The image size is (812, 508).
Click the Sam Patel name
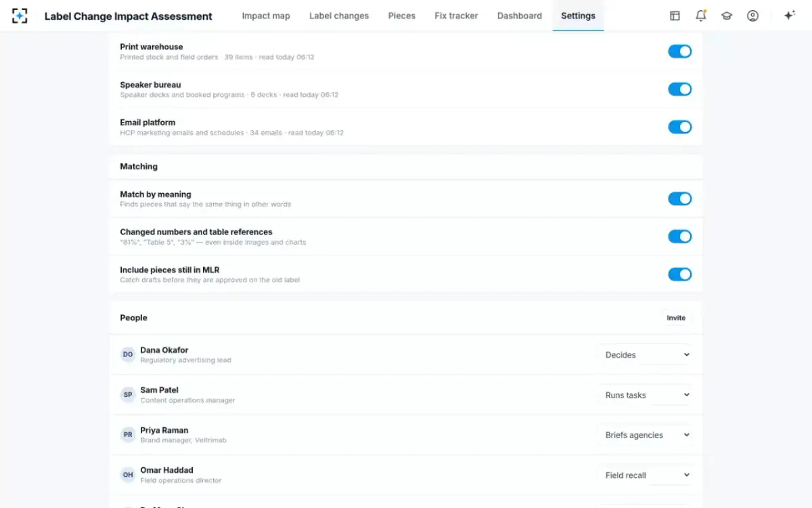[x=159, y=390]
